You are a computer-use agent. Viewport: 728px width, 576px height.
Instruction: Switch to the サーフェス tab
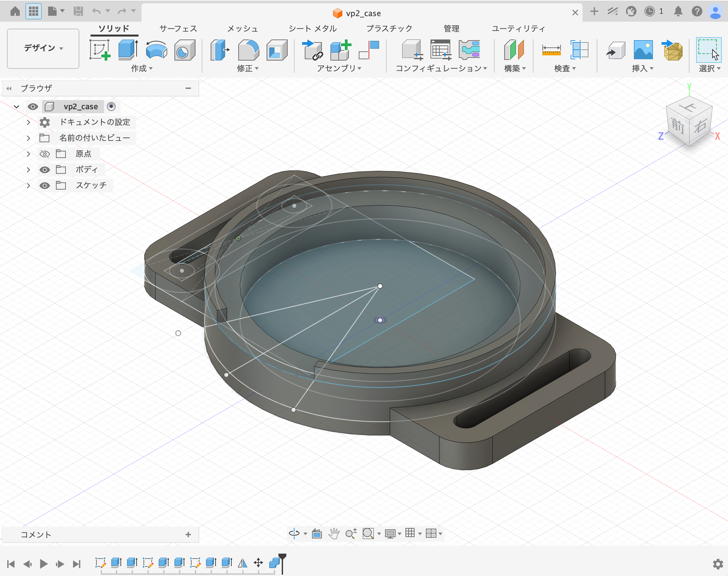tap(178, 28)
